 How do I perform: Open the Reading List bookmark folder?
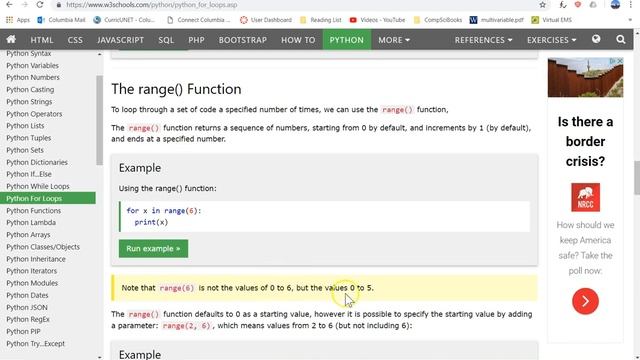320,20
